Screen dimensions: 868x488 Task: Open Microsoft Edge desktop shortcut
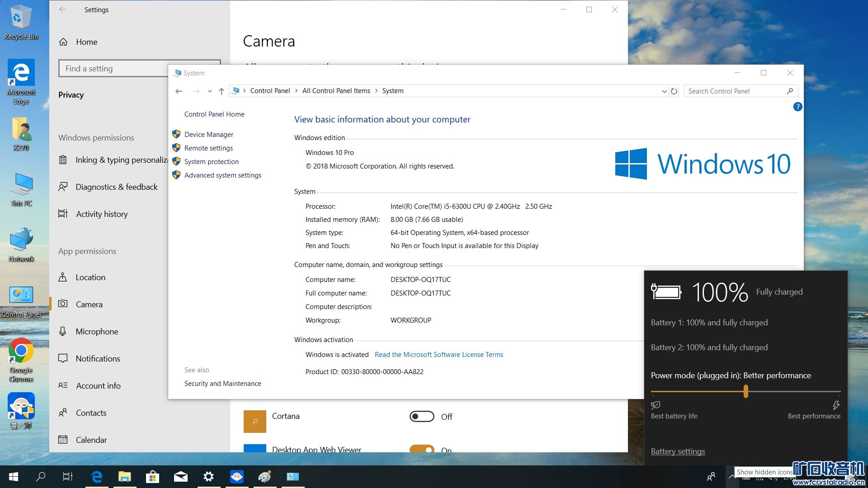point(21,81)
